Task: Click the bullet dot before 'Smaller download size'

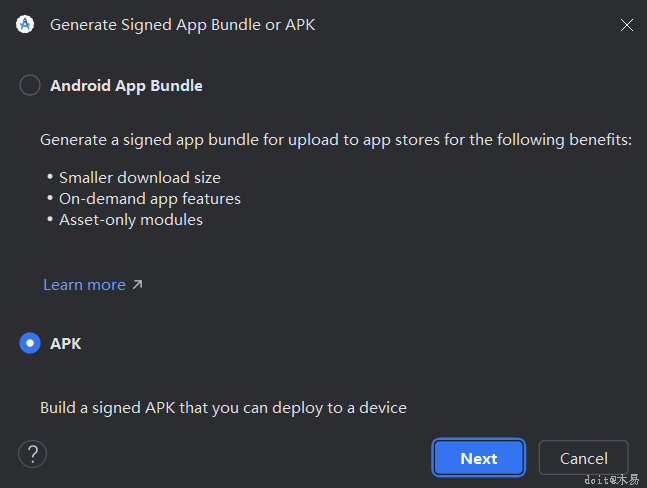Action: [x=50, y=178]
